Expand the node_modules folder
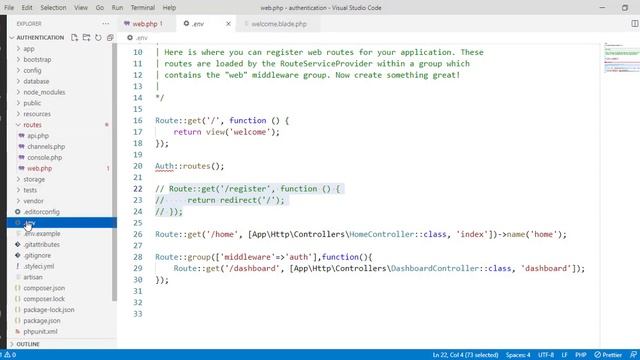This screenshot has height=360, width=640. [x=18, y=92]
